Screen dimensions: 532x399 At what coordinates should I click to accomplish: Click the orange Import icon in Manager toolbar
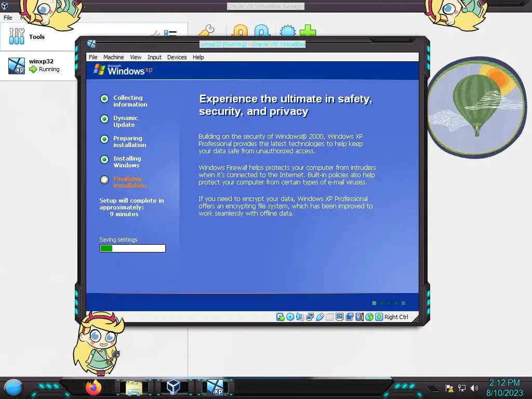pos(240,31)
